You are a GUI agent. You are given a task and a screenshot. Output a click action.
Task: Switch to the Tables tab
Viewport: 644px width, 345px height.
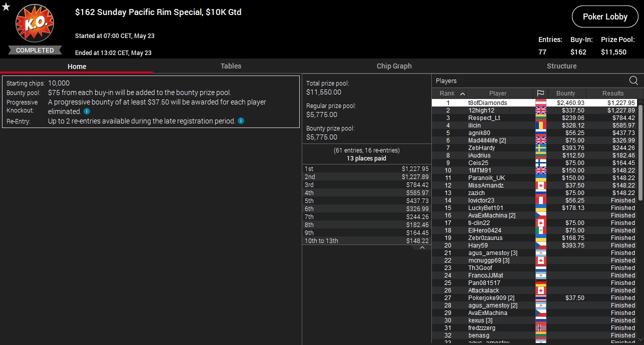pyautogui.click(x=231, y=66)
